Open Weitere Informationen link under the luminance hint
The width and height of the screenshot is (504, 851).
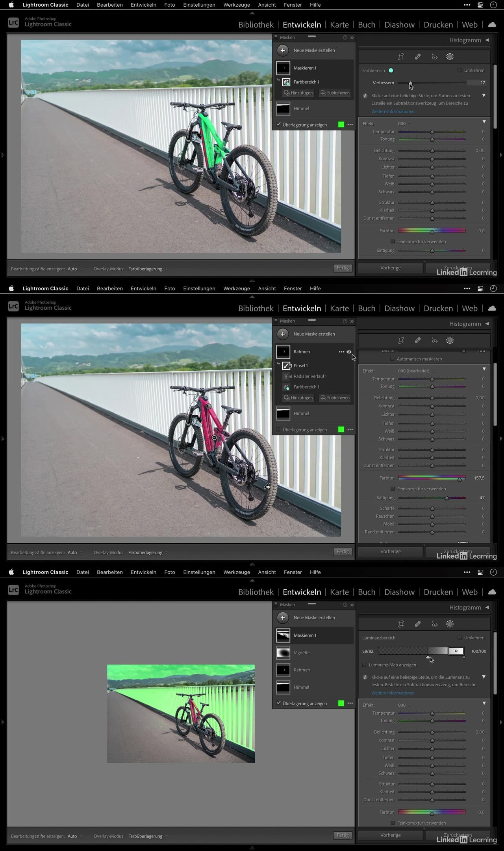click(x=393, y=693)
